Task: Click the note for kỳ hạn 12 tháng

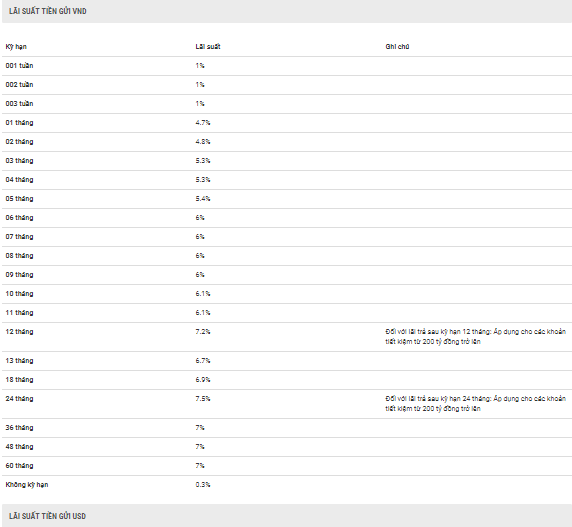Action: (475, 337)
